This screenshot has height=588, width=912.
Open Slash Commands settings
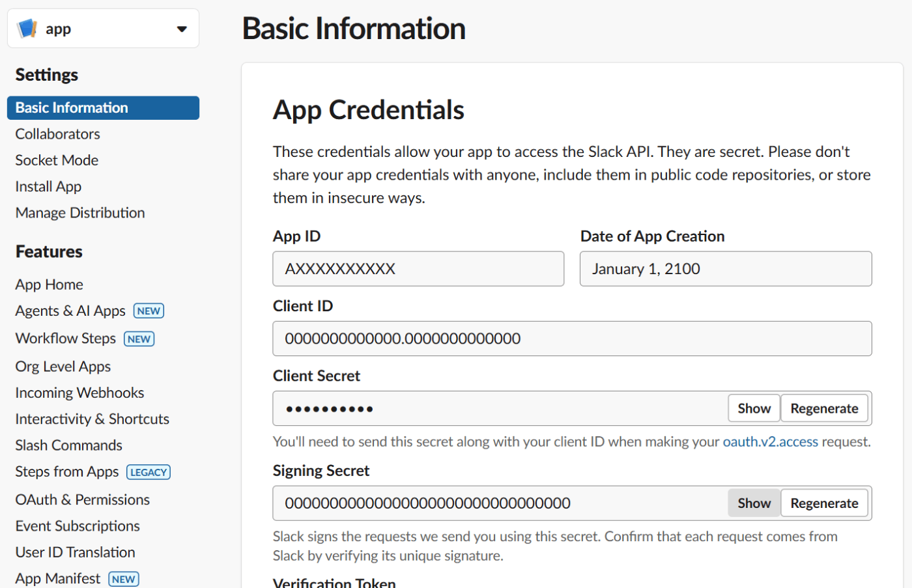[x=69, y=445]
